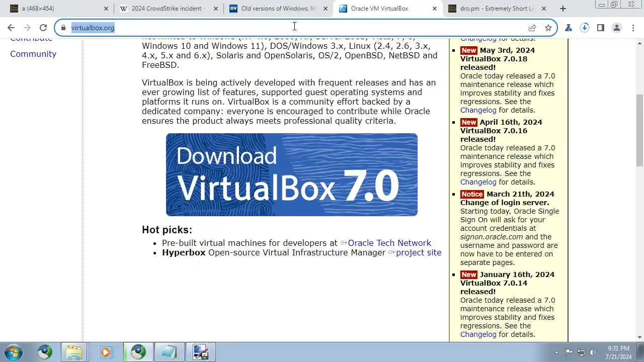Open Changelog link for 7.0.16 release
The image size is (644, 362).
pos(478,182)
